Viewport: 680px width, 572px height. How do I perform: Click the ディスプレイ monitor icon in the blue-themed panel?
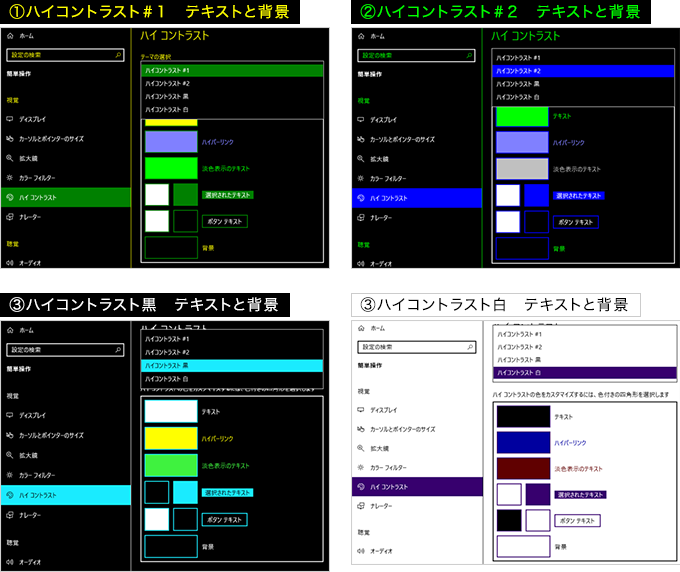click(361, 119)
